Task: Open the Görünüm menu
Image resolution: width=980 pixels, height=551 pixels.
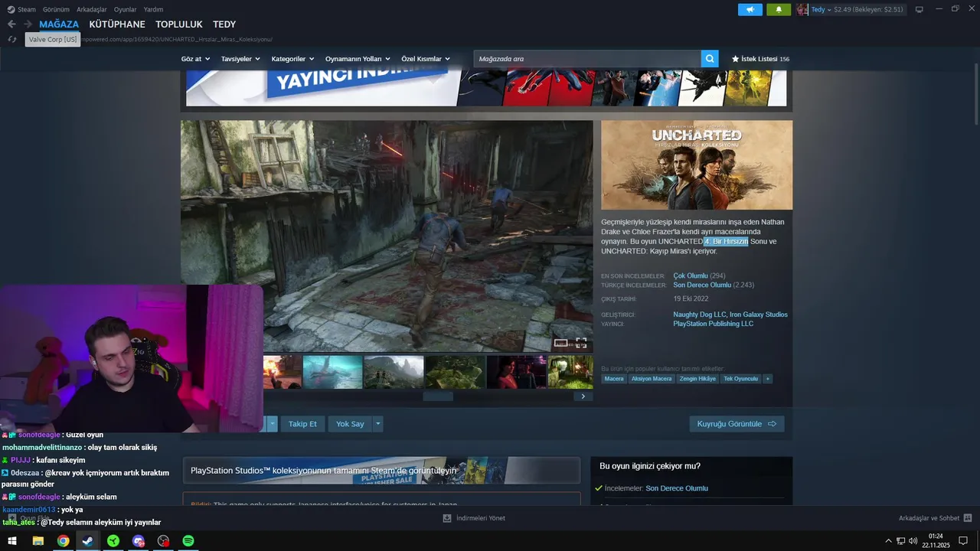Action: click(56, 9)
